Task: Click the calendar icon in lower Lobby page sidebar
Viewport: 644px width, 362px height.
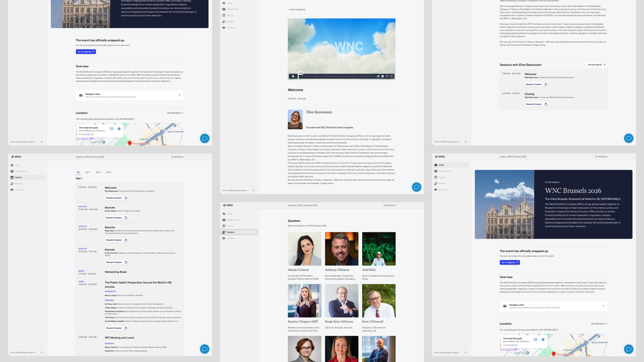Action: pyautogui.click(x=436, y=177)
